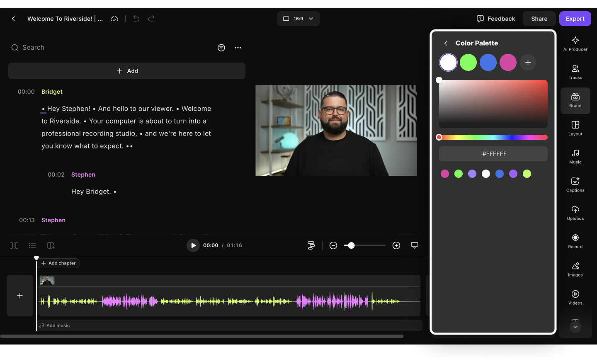Click the Export button

point(575,19)
